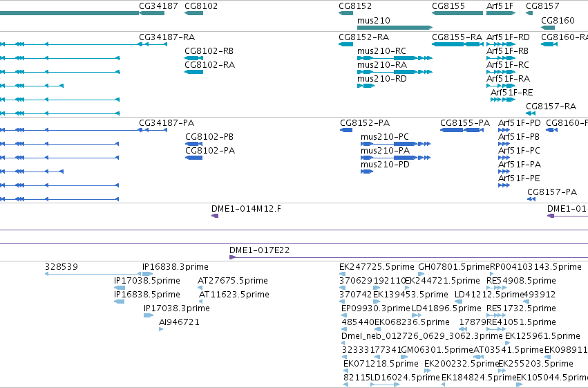Open EST EK247725.5prime
The height and width of the screenshot is (388, 588).
coord(377,267)
